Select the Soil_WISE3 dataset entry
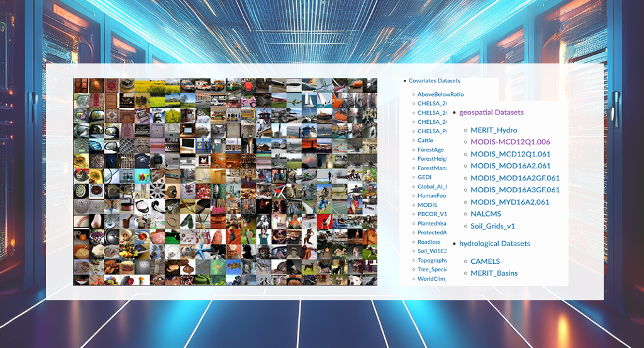The width and height of the screenshot is (644, 348). coord(431,251)
